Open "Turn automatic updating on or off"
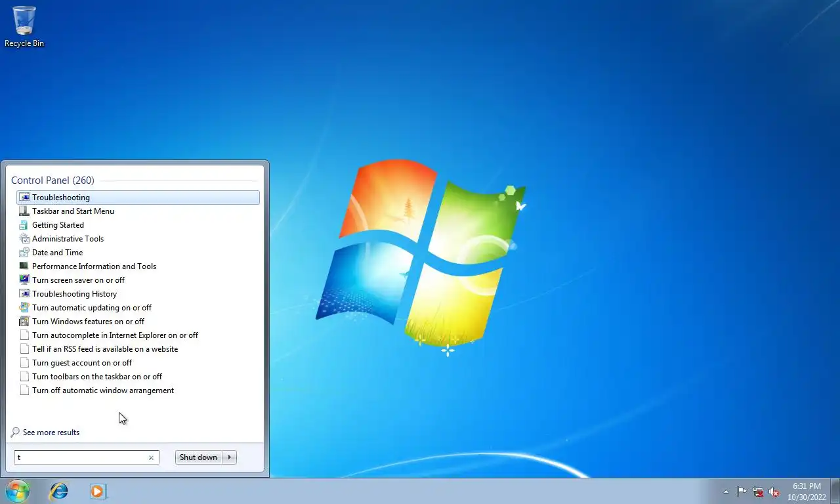 (x=138, y=308)
